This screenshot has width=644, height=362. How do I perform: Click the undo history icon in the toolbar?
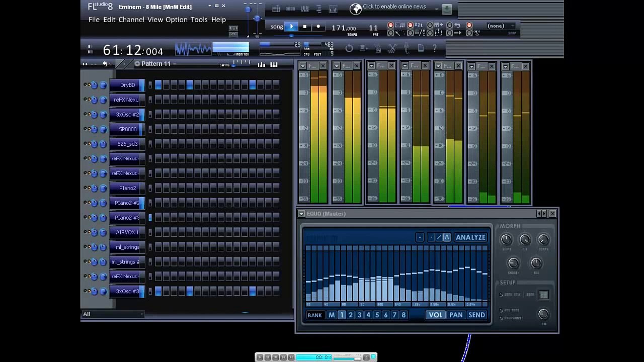[349, 48]
